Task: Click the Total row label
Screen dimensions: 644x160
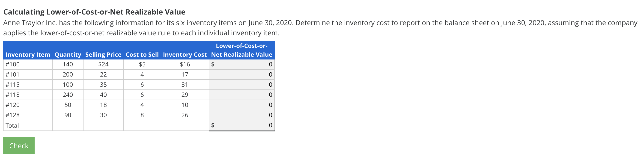Action: [14, 125]
